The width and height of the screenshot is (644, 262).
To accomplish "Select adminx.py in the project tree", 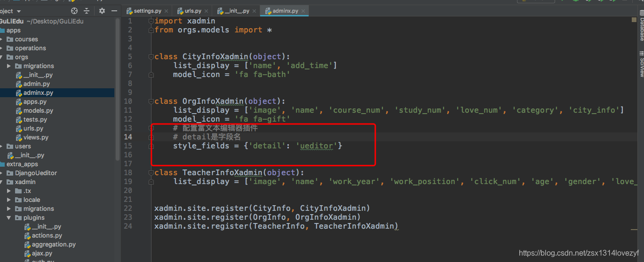I will [x=38, y=93].
